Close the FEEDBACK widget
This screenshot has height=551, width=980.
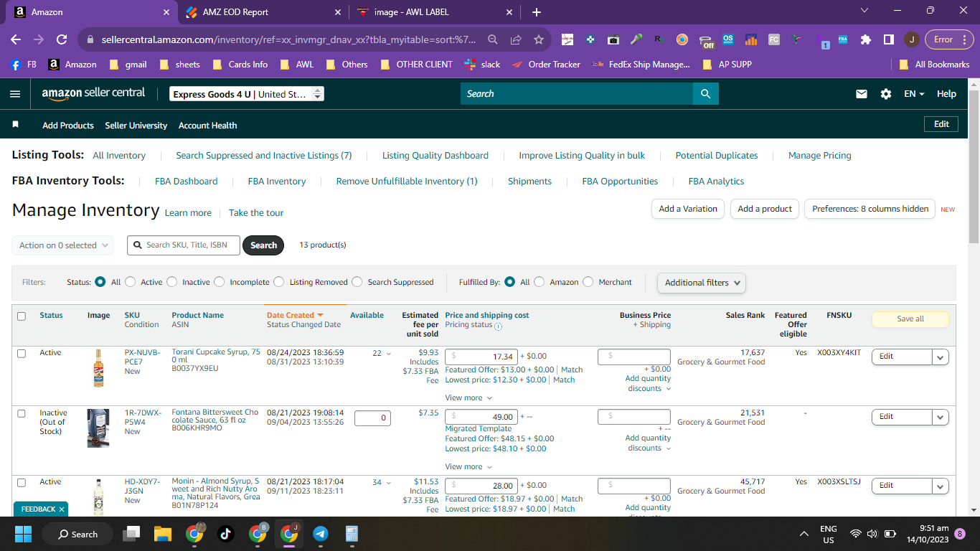click(x=62, y=509)
